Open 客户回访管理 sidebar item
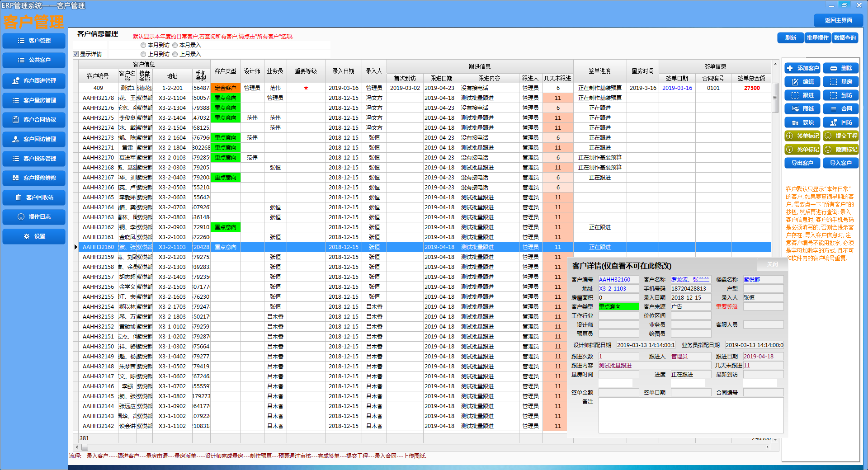 34,139
